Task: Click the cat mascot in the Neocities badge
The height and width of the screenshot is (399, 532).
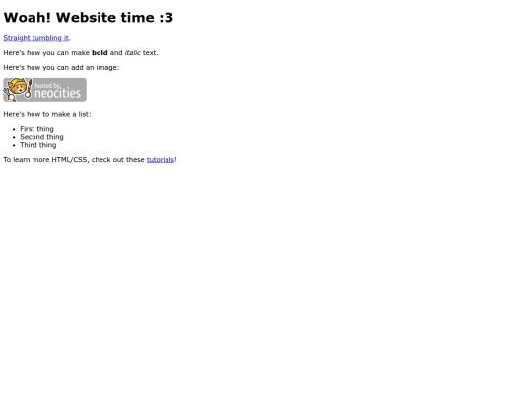Action: 18,90
